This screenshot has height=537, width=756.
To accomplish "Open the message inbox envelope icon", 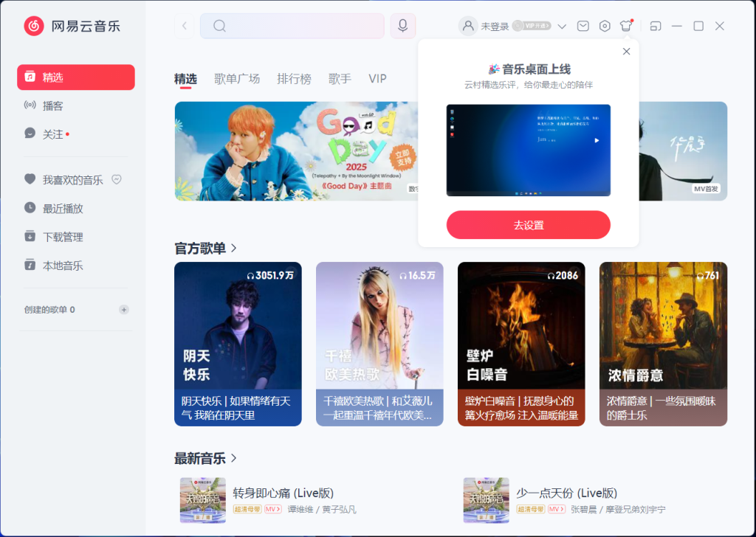I will (x=583, y=25).
